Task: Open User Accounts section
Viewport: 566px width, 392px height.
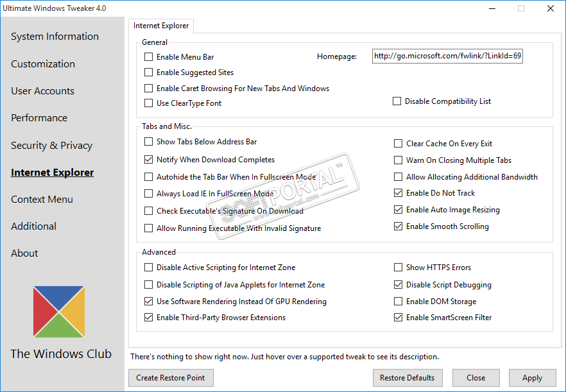Action: point(42,91)
